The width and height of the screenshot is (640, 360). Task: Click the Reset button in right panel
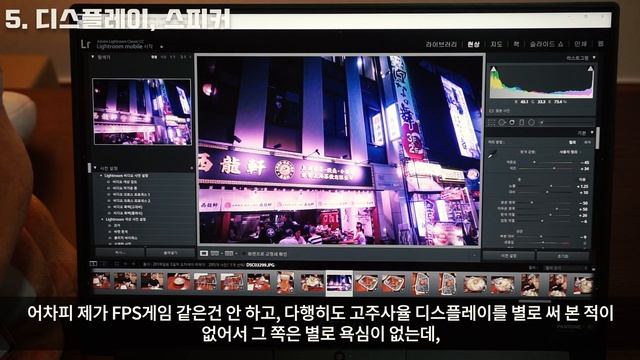tap(562, 256)
